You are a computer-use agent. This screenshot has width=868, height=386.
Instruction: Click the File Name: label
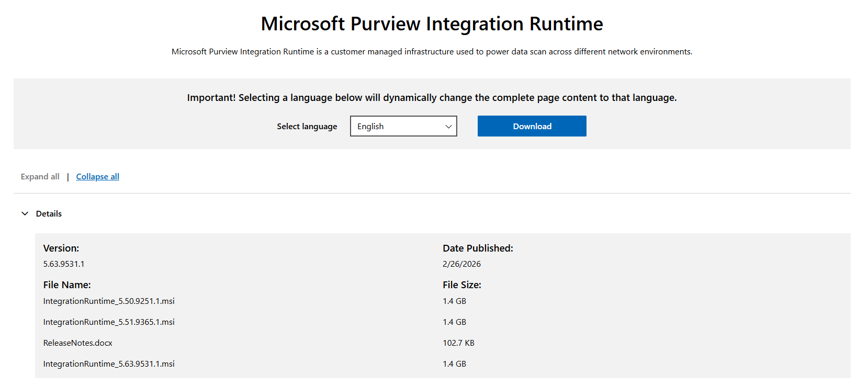67,285
